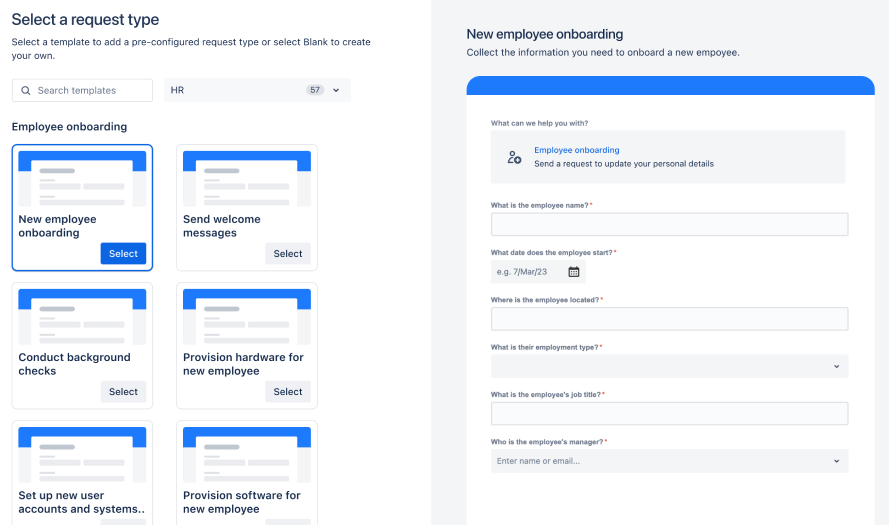This screenshot has height=525, width=889.
Task: Click Set up new user accounts thumbnail
Action: coord(82,454)
